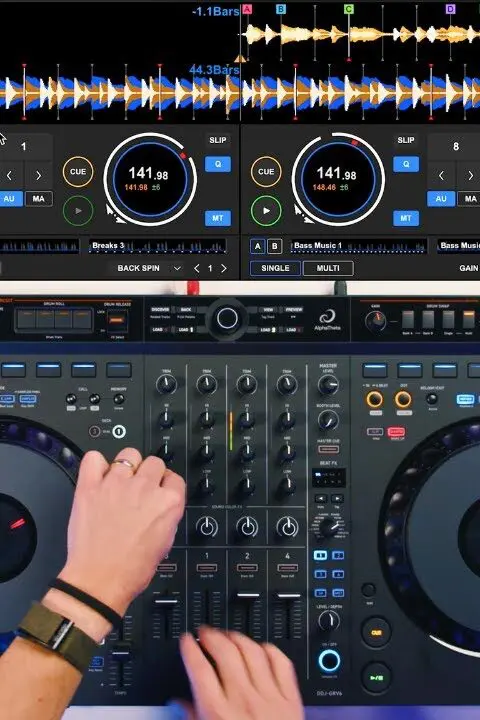Click the Breaks 3 track overview waveform
The width and height of the screenshot is (480, 720).
[158, 246]
